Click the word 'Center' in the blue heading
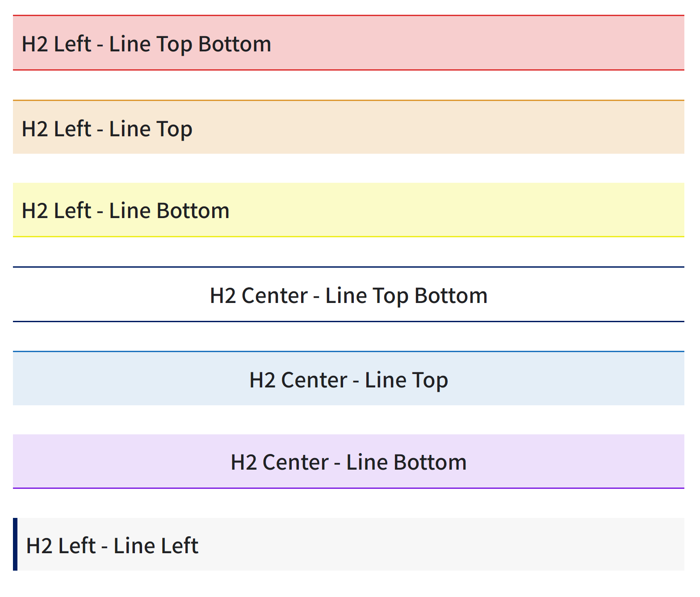 tap(314, 380)
